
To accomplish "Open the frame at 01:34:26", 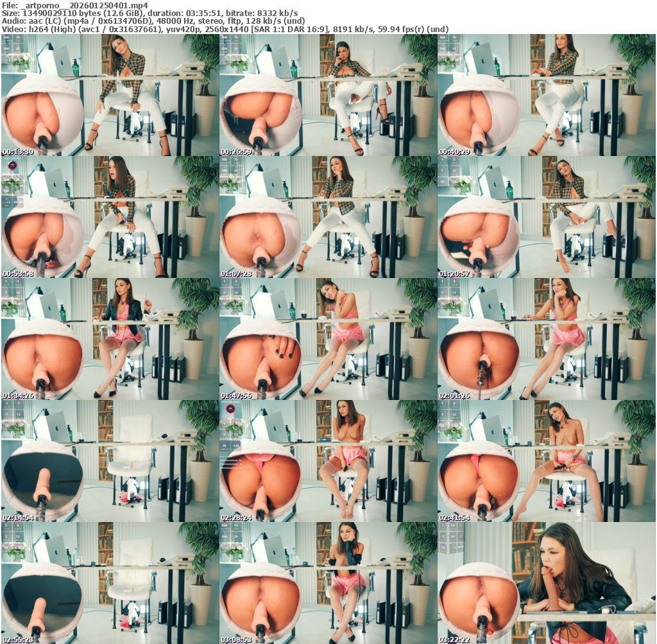I will (x=110, y=339).
